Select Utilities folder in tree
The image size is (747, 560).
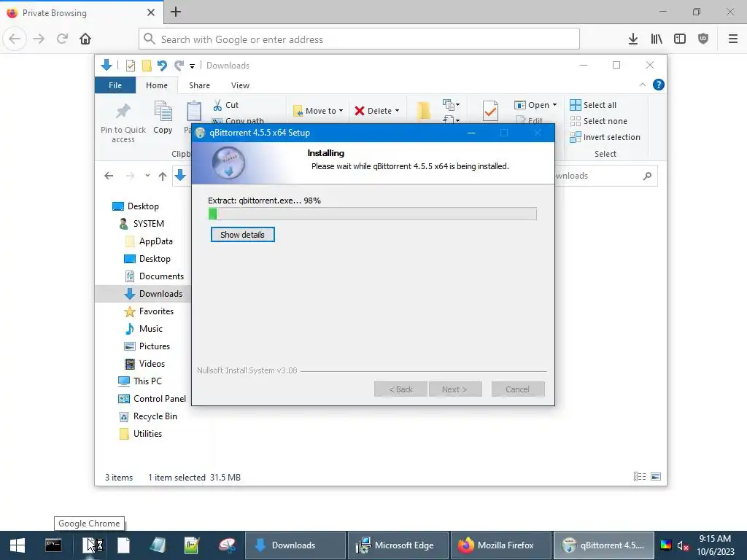141,434
